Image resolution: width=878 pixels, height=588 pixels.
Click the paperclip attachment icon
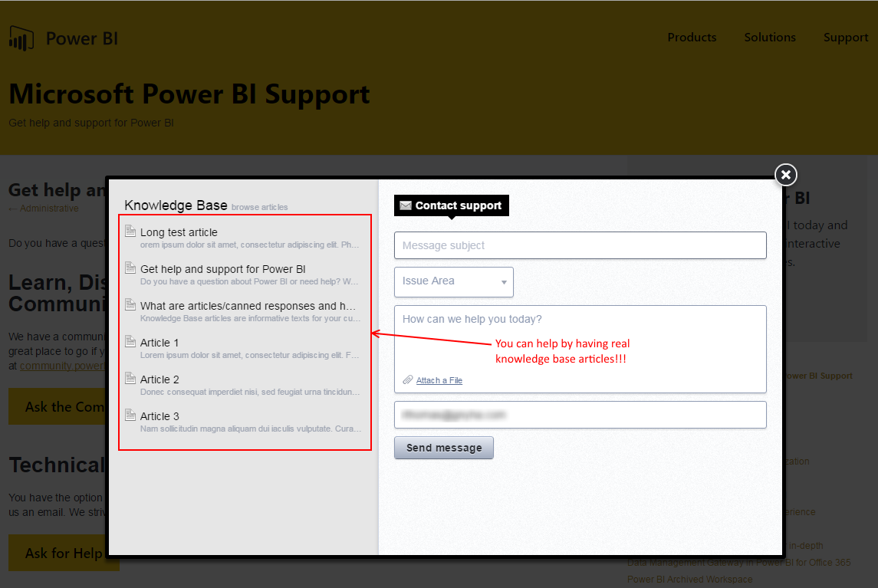(x=408, y=379)
